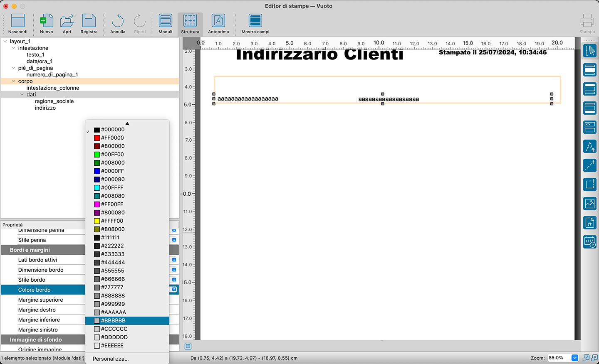The height and width of the screenshot is (364, 599).
Task: Select the add text tool
Action: (x=590, y=146)
